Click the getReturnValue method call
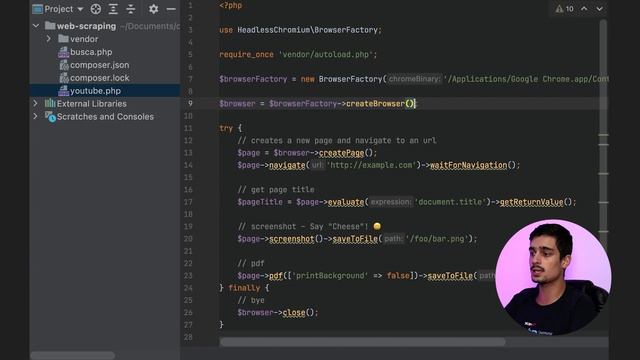 tap(531, 202)
